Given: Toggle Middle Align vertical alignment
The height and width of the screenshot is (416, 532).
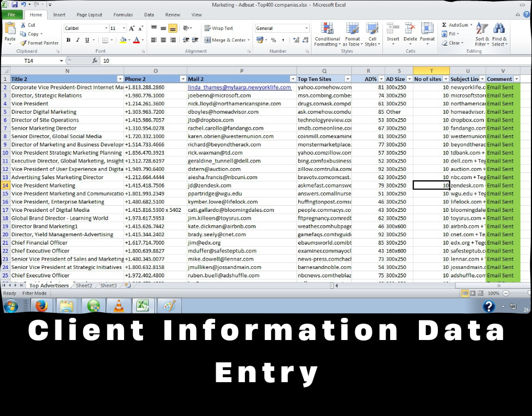Looking at the screenshot, I should pyautogui.click(x=163, y=28).
